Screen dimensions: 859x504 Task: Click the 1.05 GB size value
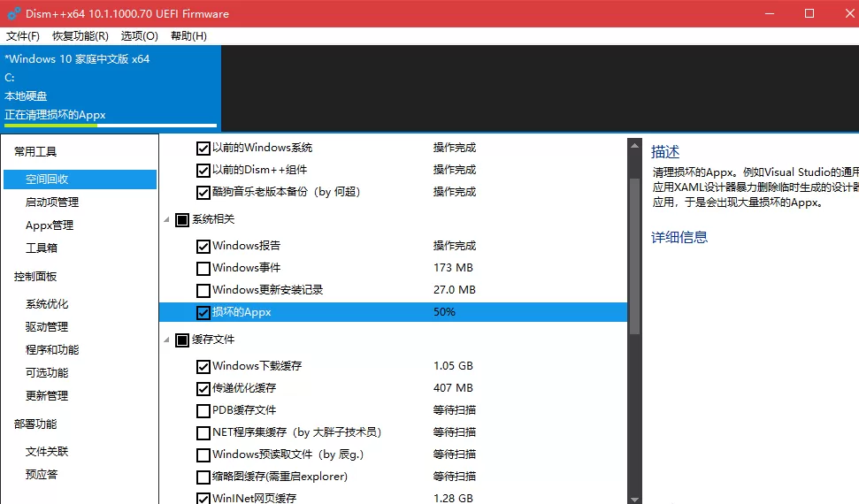point(453,366)
